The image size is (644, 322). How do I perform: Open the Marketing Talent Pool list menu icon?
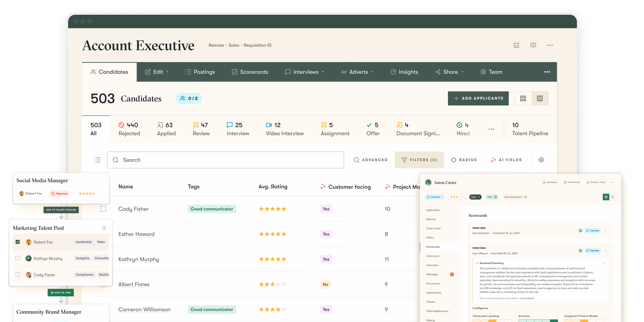104,228
